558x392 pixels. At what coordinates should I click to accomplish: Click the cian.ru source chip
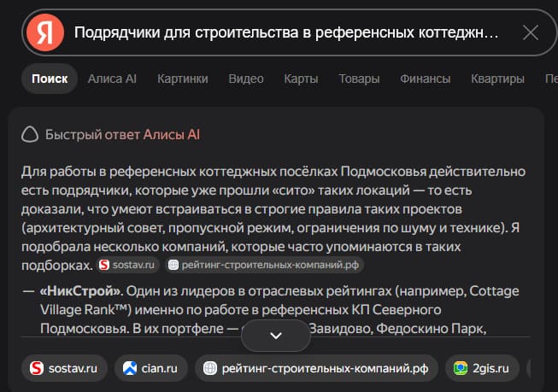point(151,368)
